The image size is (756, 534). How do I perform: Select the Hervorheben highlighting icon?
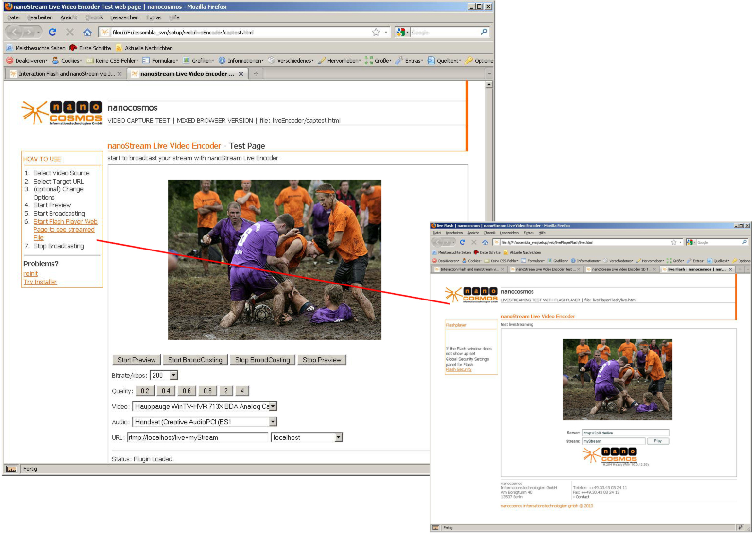point(321,60)
